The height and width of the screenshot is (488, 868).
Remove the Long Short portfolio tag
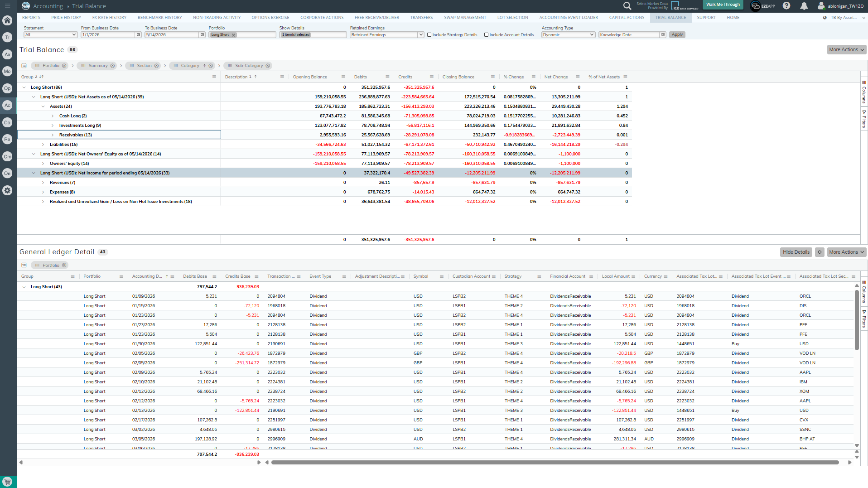tap(234, 35)
